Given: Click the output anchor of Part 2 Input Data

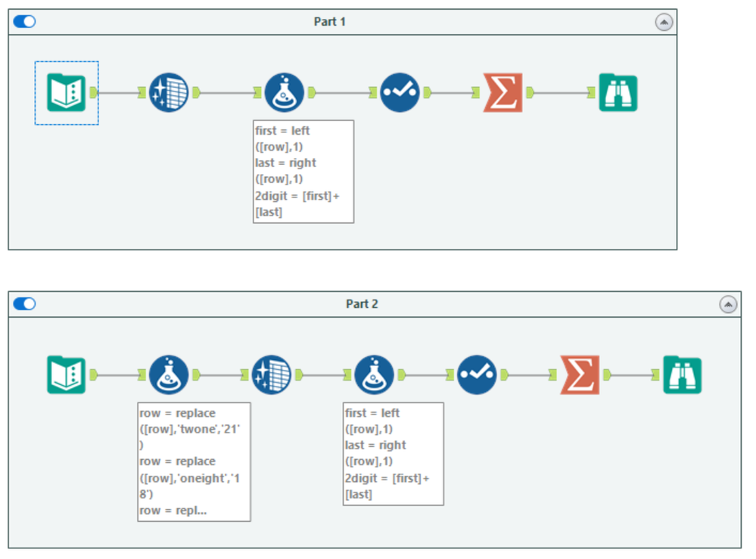Looking at the screenshot, I should point(94,375).
